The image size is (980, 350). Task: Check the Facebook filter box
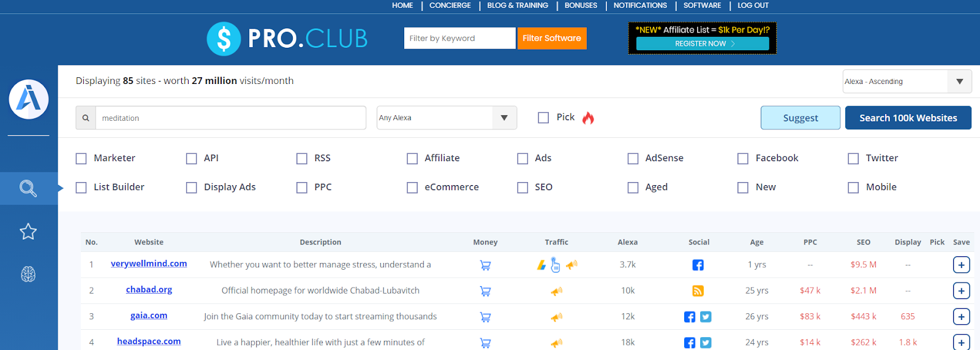[x=743, y=159]
